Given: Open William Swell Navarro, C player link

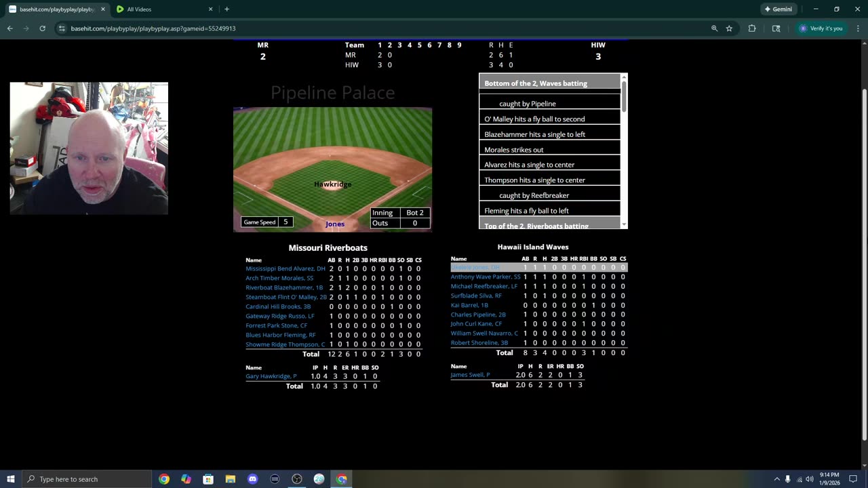Looking at the screenshot, I should (x=484, y=333).
